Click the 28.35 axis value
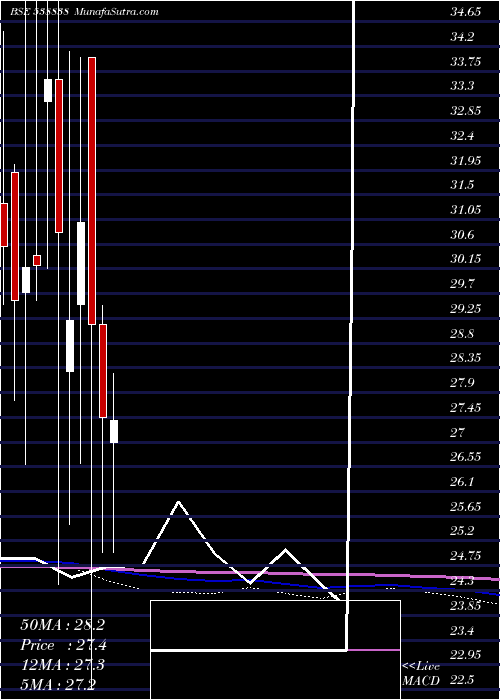Image resolution: width=500 pixels, height=700 pixels. tap(466, 358)
